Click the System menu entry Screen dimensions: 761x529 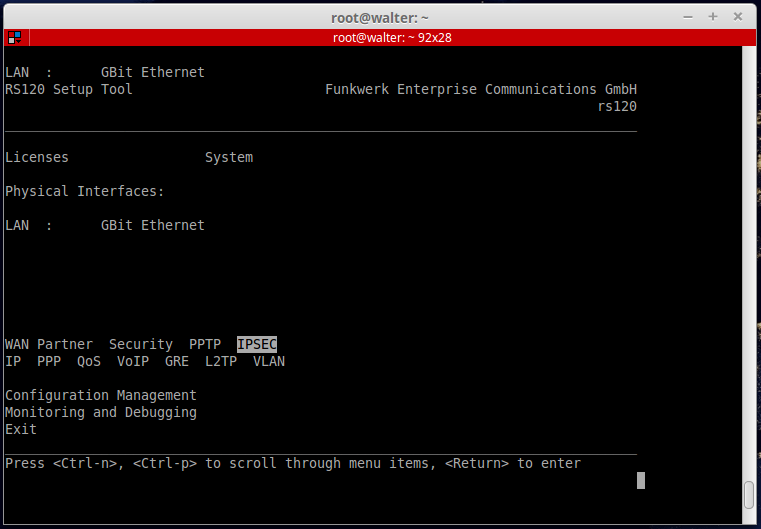(229, 157)
